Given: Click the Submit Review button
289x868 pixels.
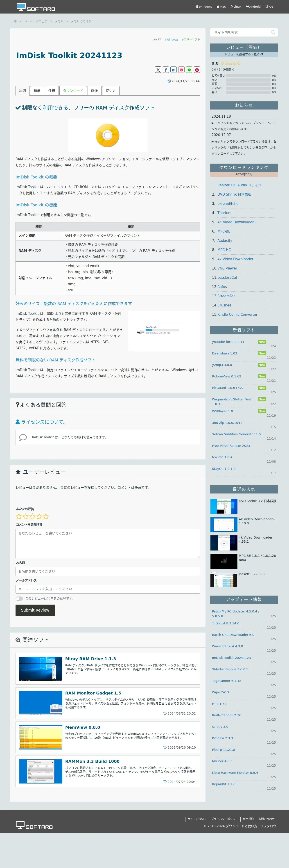Looking at the screenshot, I should [x=35, y=610].
